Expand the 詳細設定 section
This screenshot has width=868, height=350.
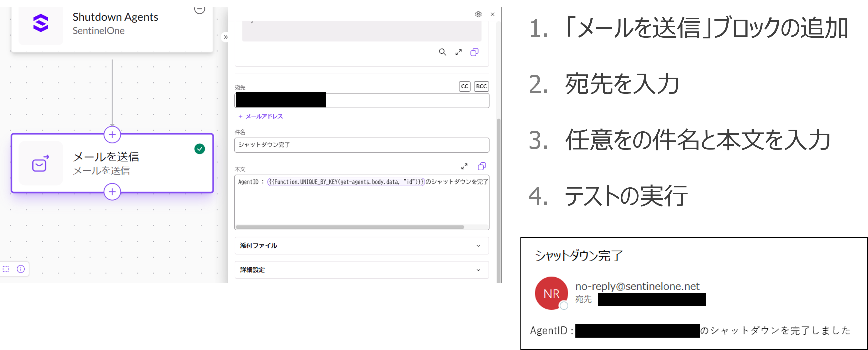click(362, 270)
